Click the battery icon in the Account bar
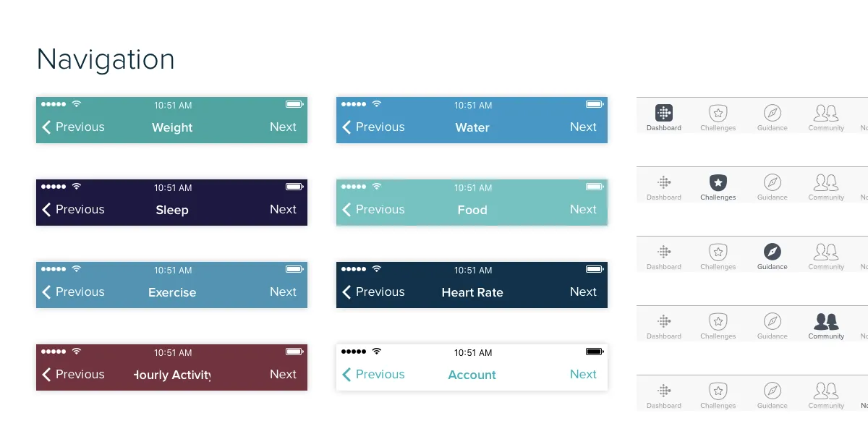 pyautogui.click(x=595, y=352)
